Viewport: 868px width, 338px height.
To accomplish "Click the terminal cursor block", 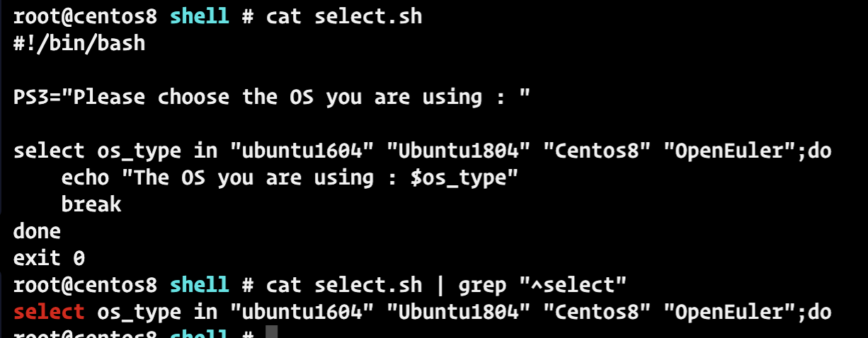I will (271, 333).
